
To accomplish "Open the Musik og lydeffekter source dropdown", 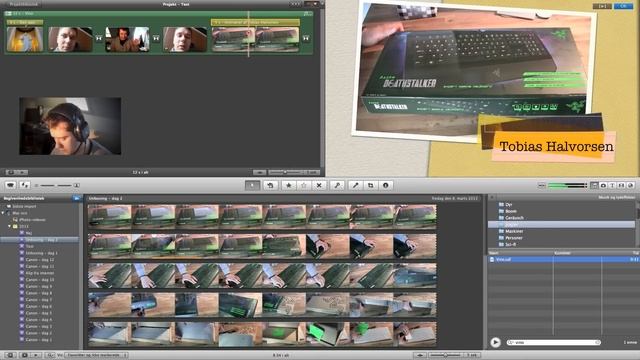I will click(616, 198).
